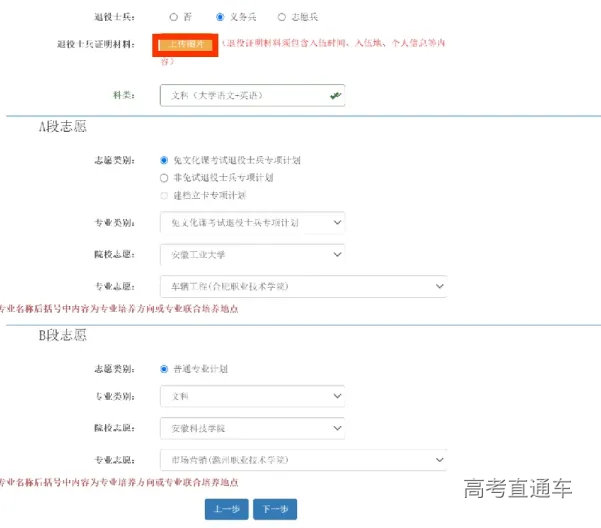
Task: Click chevron arrow of A段 院校志愿 安徽工业大学
Action: (x=335, y=254)
